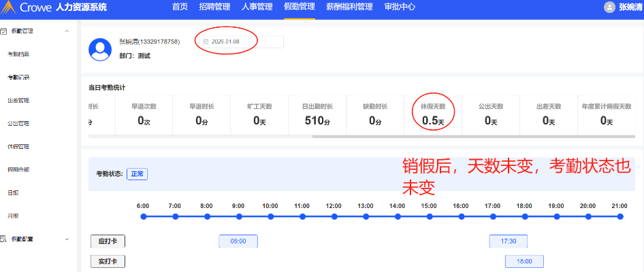The width and height of the screenshot is (644, 272).
Task: Open 休假管理 in the left sidebar
Action: 18,147
